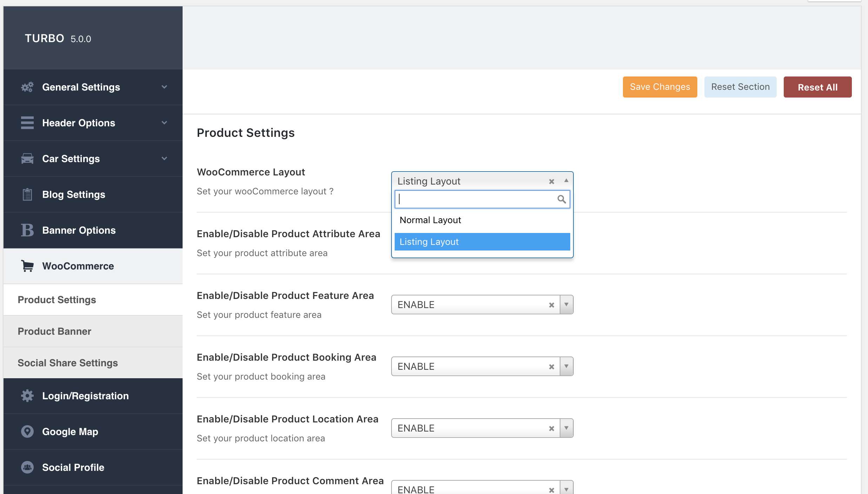The width and height of the screenshot is (868, 494).
Task: Click the Blog Settings clipboard icon
Action: 27,194
